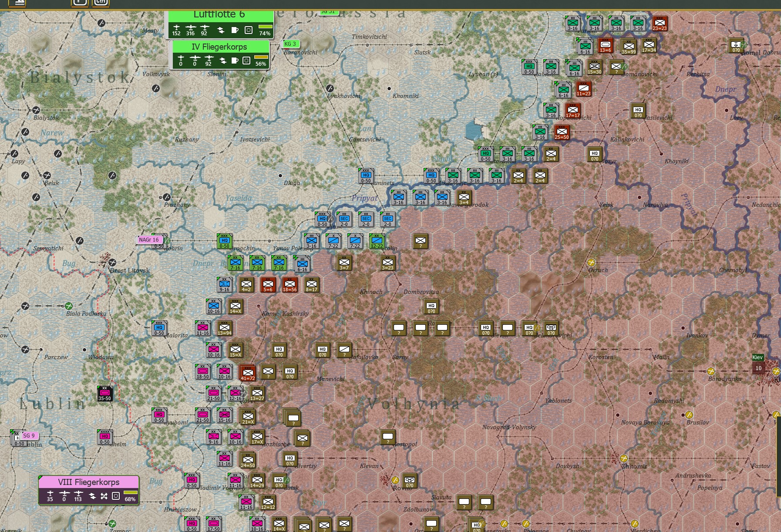Select the red Soviet 11=23 cavalry counter
The width and height of the screenshot is (781, 532).
point(583,89)
